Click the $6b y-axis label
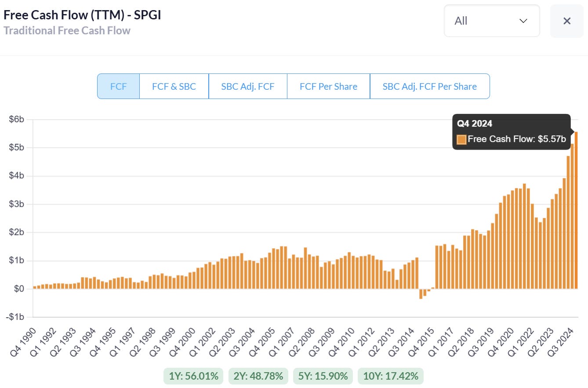 (x=16, y=119)
